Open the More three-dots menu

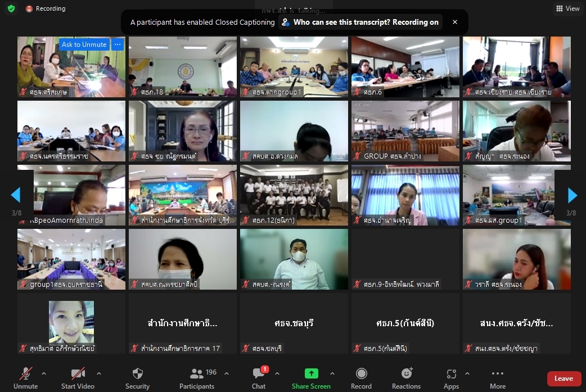498,373
